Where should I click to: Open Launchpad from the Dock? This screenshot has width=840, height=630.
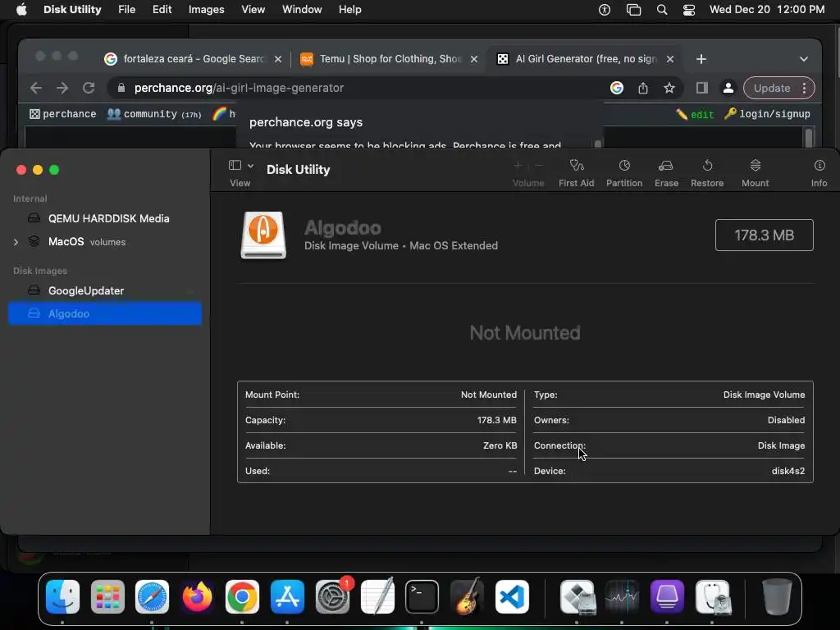pos(107,597)
